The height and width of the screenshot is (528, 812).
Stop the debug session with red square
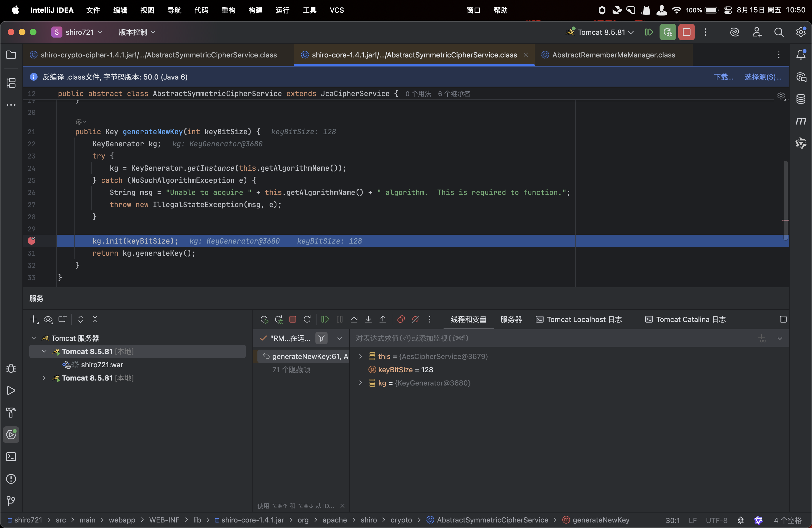[x=292, y=319]
